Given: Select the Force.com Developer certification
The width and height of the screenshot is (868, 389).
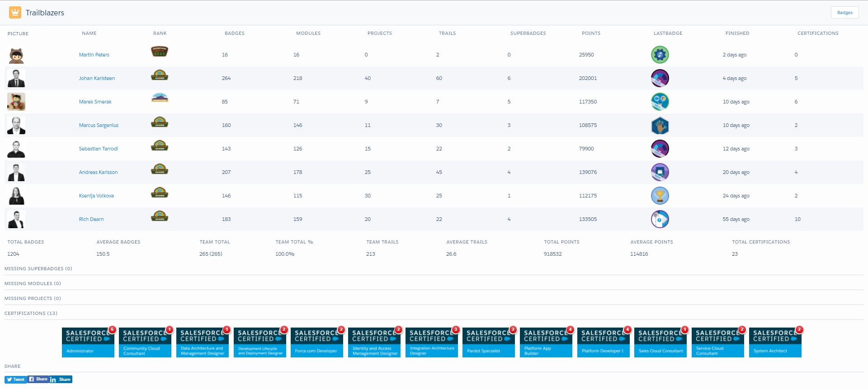Looking at the screenshot, I should click(317, 342).
